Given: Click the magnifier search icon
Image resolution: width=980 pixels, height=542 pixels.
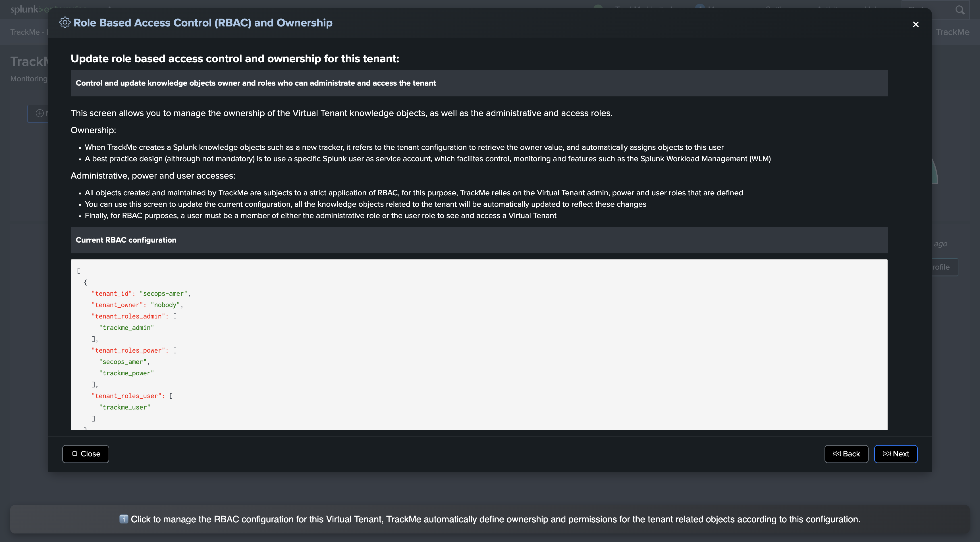Looking at the screenshot, I should pos(960,10).
